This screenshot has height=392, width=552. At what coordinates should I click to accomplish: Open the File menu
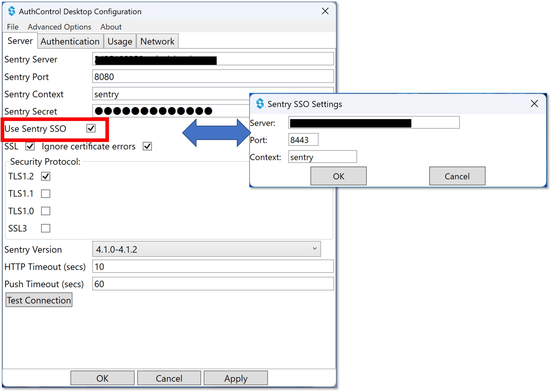pos(13,27)
